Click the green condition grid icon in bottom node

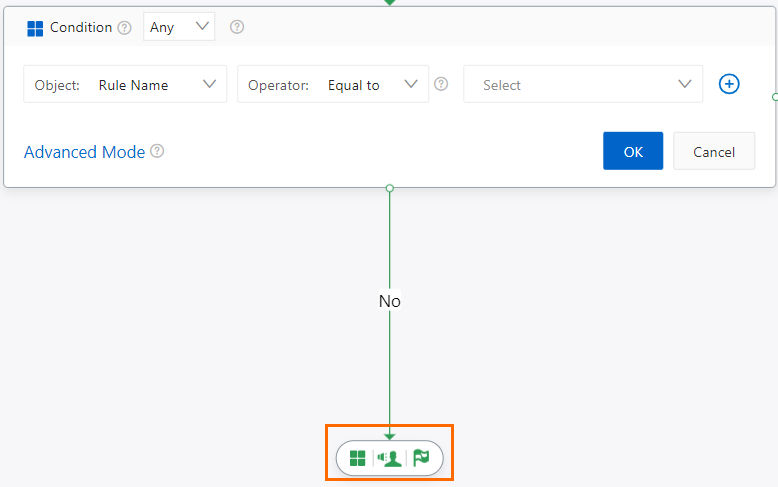click(357, 458)
